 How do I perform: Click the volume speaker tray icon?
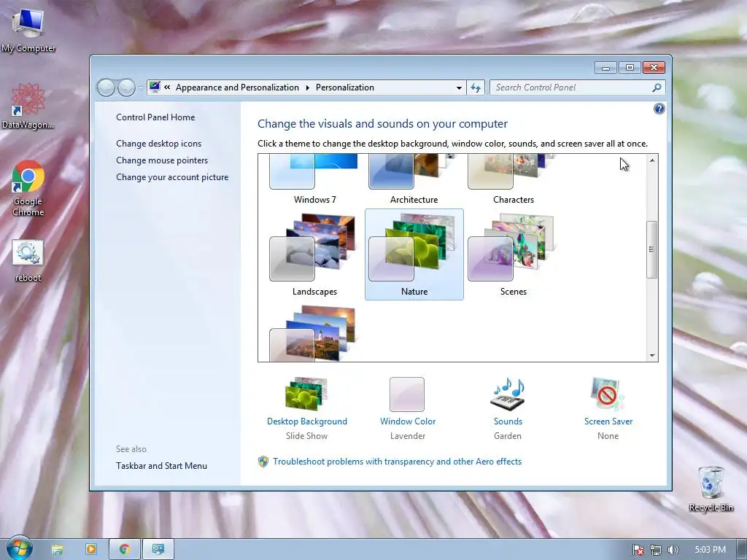pyautogui.click(x=673, y=550)
